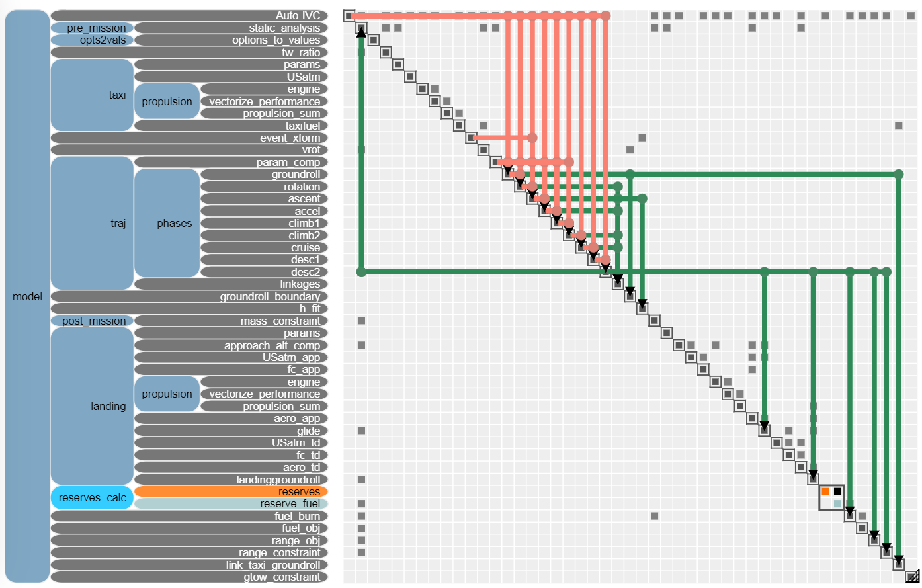Select the desc2 phase

pos(264,272)
